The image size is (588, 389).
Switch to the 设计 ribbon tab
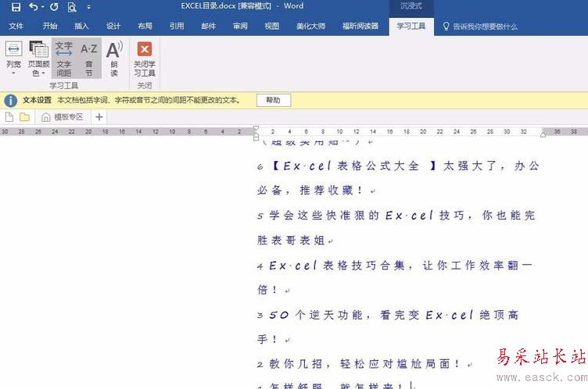coord(113,26)
